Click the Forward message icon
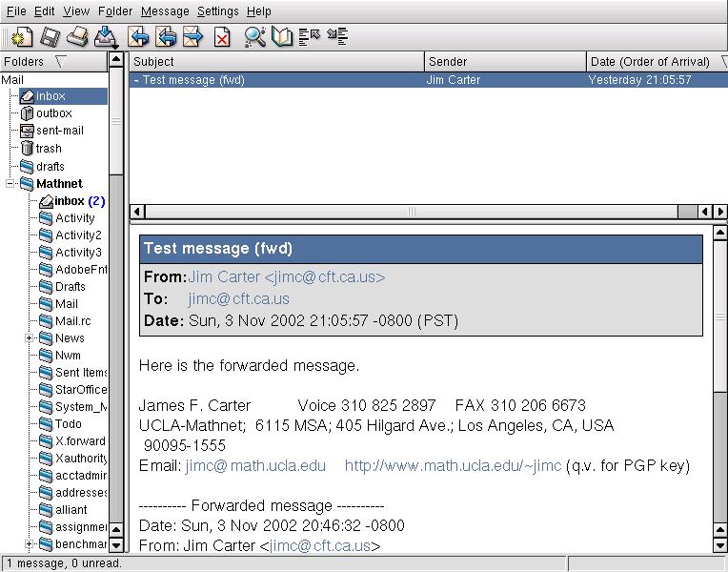Image resolution: width=728 pixels, height=572 pixels. 193,37
